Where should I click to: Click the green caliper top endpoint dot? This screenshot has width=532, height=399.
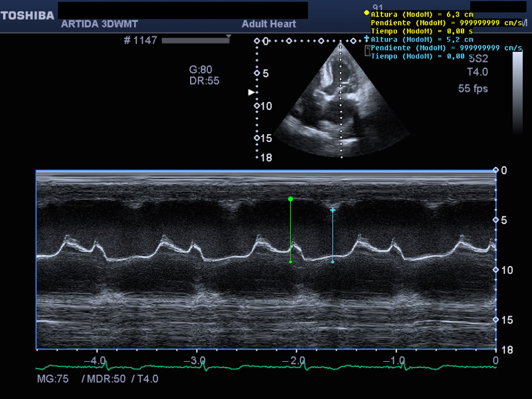click(291, 199)
